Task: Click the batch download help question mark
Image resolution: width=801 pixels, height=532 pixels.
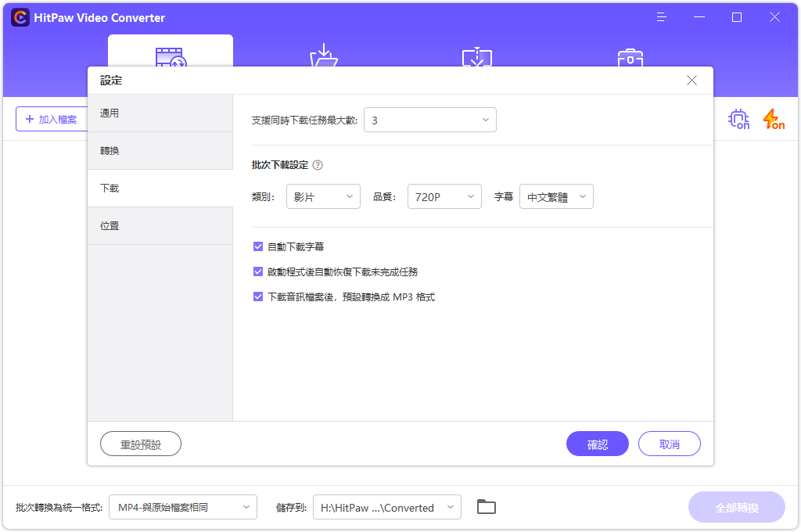Action: click(x=318, y=165)
